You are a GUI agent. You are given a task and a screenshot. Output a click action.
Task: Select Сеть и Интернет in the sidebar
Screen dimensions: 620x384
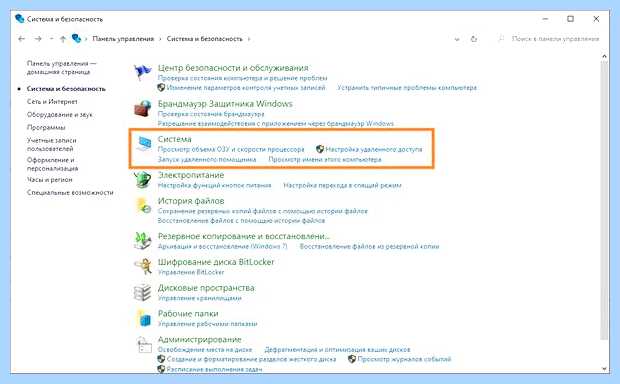coord(52,102)
